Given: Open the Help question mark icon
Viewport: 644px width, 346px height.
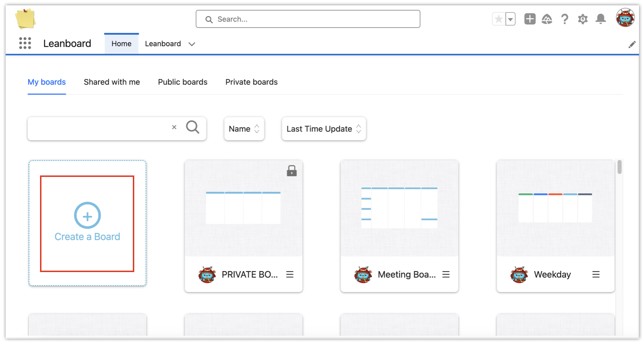Looking at the screenshot, I should (565, 19).
